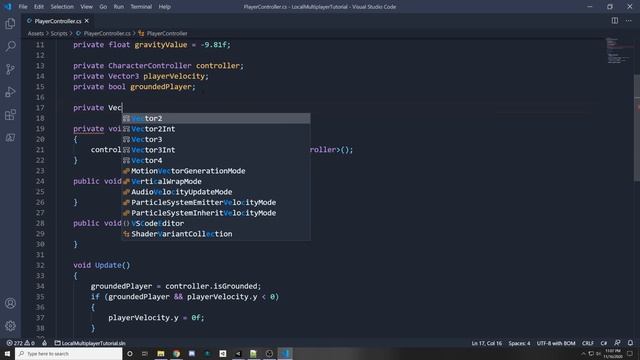Choose Vector4 from autocomplete suggestions
This screenshot has height=360, width=640.
(x=216, y=160)
